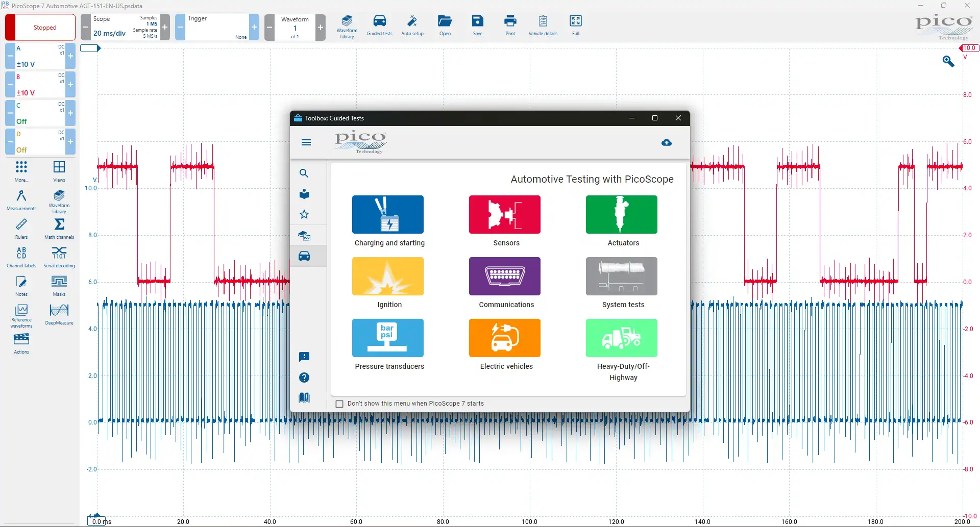
Task: Open the Measurements tool
Action: point(21,200)
